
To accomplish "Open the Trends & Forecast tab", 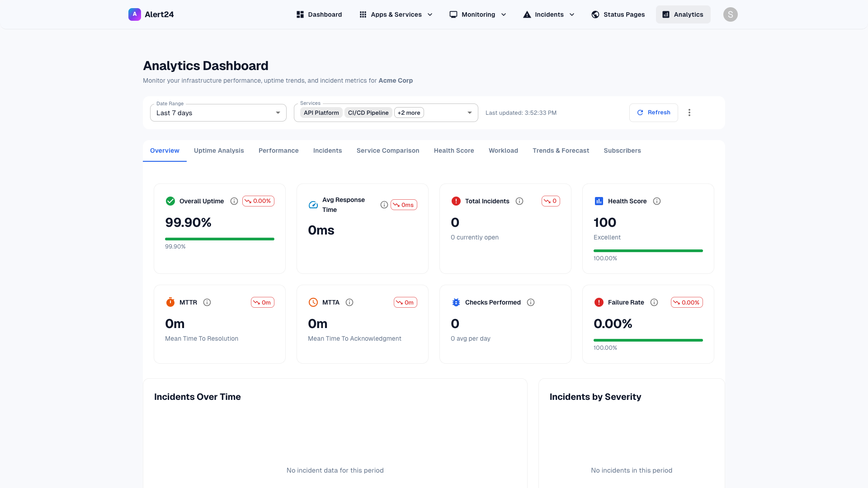I will click(x=561, y=150).
